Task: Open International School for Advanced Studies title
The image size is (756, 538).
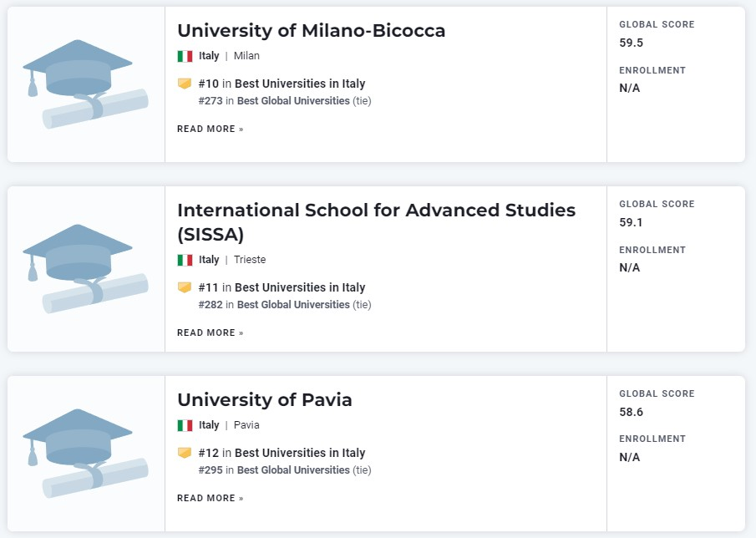Action: click(376, 222)
